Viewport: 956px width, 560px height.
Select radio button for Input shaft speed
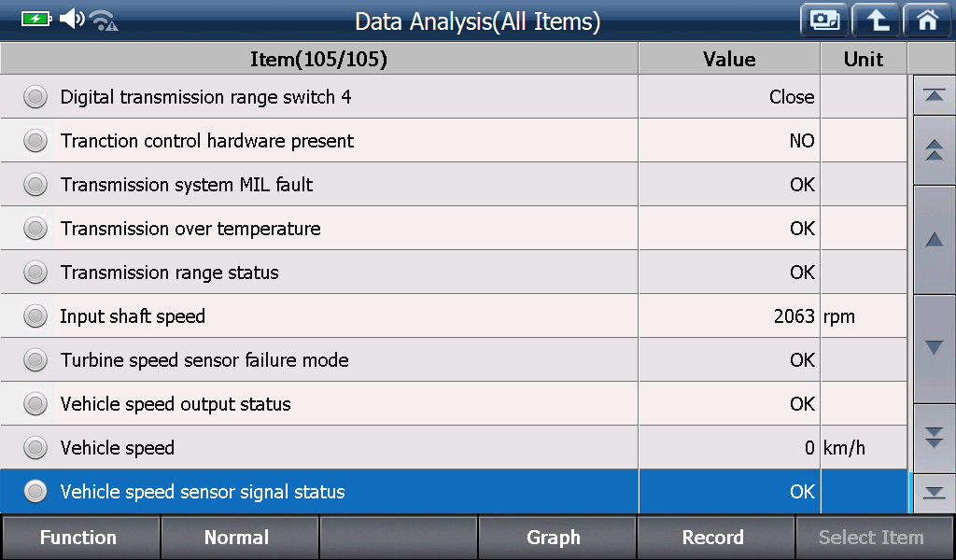pyautogui.click(x=35, y=316)
